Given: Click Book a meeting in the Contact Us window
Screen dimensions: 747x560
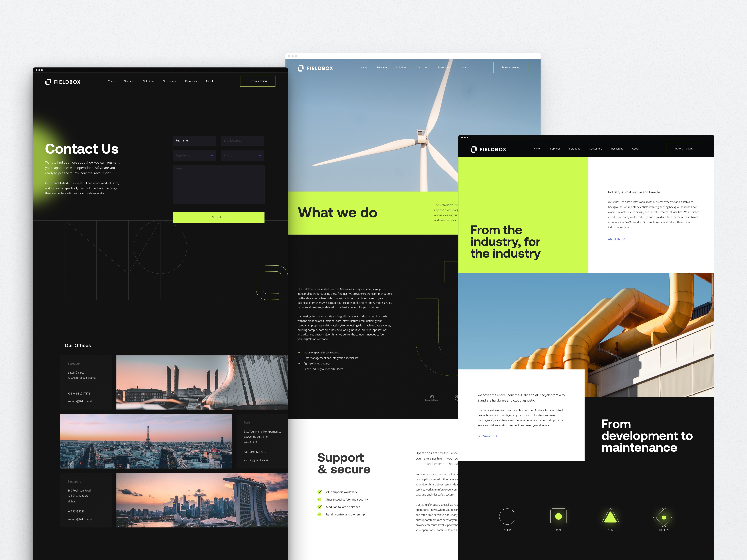Looking at the screenshot, I should pyautogui.click(x=258, y=81).
